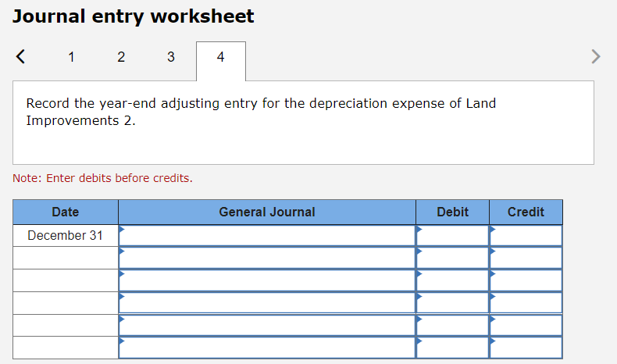Image resolution: width=617 pixels, height=364 pixels.
Task: Click the Credit field in third row
Action: click(526, 280)
